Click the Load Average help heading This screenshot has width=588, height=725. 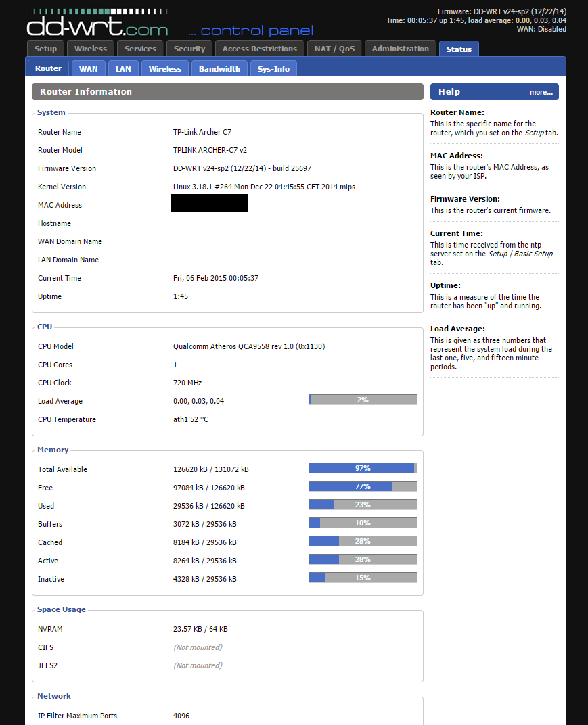point(457,329)
